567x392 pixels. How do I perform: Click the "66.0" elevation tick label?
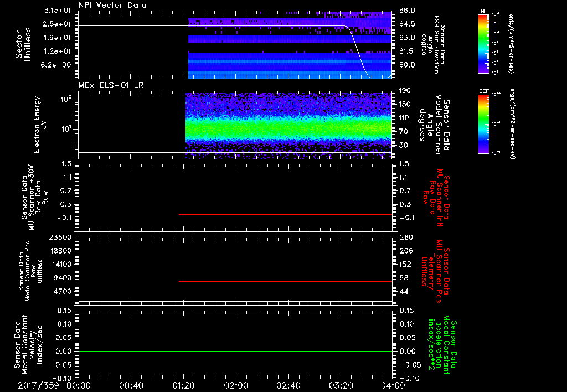[407, 11]
